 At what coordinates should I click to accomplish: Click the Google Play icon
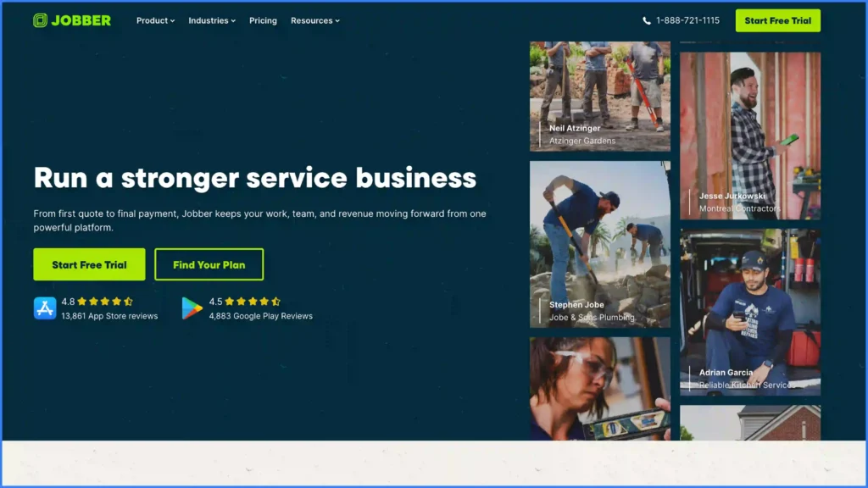click(192, 308)
